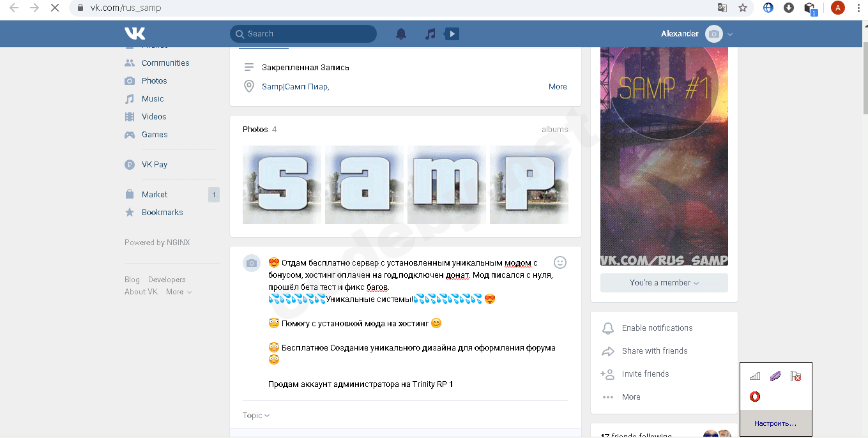Screen dimensions: 868x438
Task: Open the Communities menu item
Action: pos(165,63)
